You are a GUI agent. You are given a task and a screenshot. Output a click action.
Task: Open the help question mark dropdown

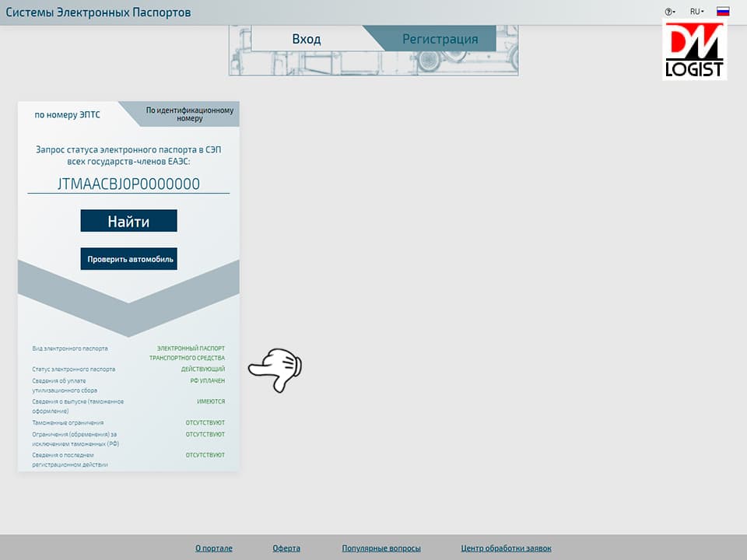tap(669, 12)
